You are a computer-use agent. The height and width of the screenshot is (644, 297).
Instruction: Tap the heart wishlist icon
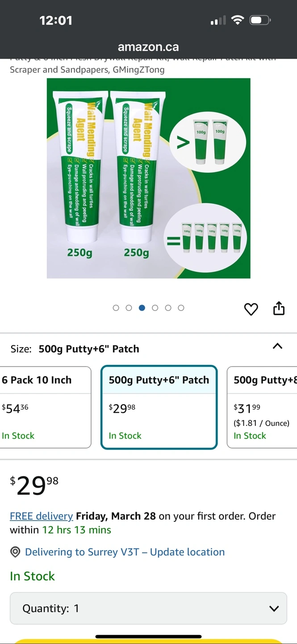[x=251, y=309]
